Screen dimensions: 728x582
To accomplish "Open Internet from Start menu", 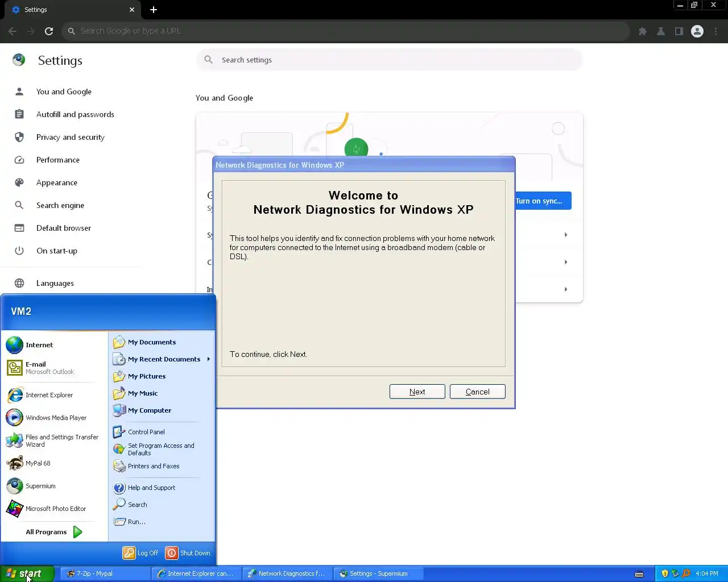I will click(x=55, y=345).
